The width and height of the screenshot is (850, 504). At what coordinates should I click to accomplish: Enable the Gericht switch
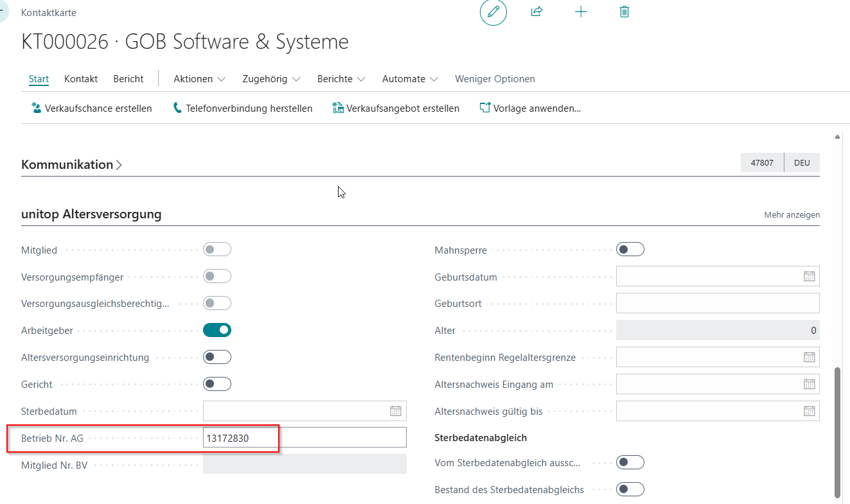pyautogui.click(x=217, y=384)
